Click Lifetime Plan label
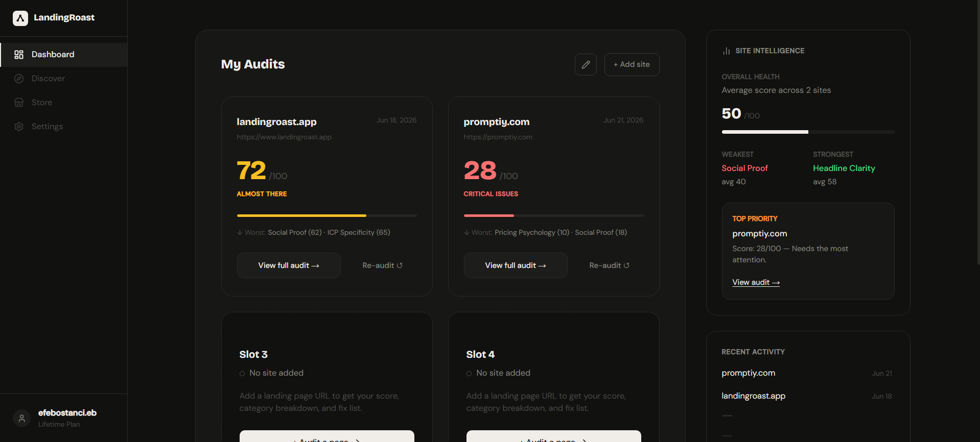This screenshot has height=442, width=980. click(59, 425)
